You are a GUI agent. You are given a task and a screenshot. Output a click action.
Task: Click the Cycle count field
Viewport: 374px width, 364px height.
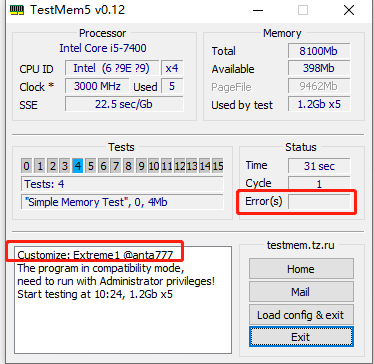click(x=319, y=184)
